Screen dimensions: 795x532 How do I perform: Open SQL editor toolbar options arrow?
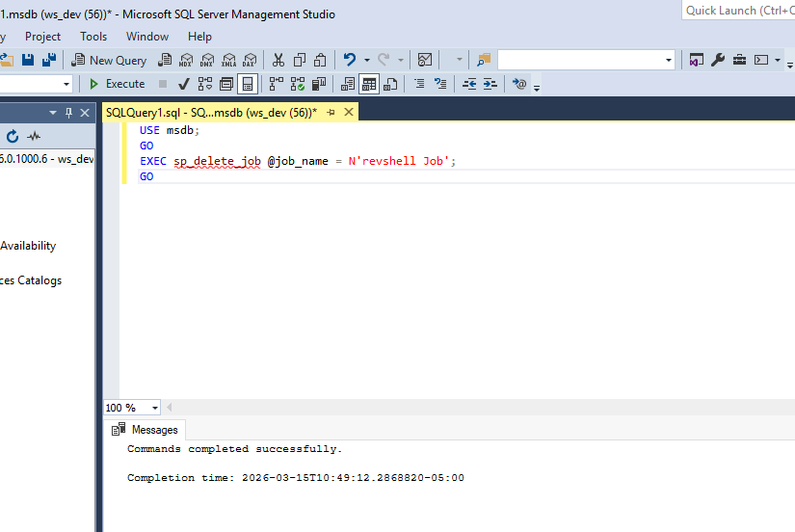click(x=537, y=88)
